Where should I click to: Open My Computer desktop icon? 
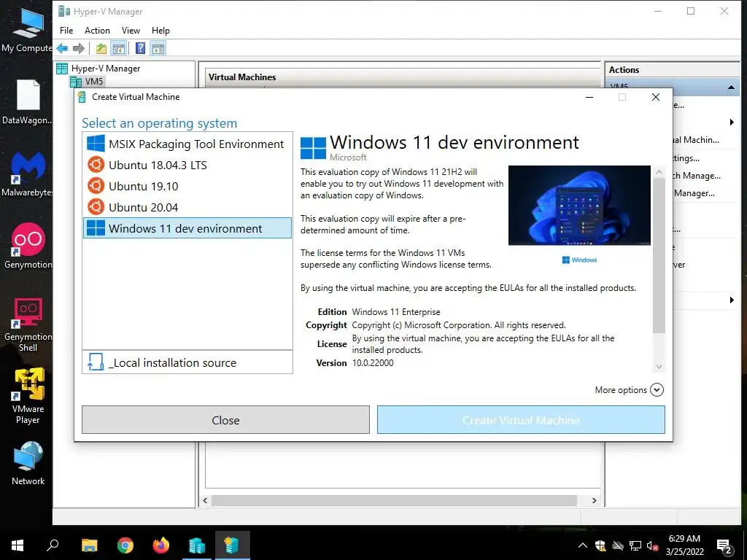pos(27,29)
